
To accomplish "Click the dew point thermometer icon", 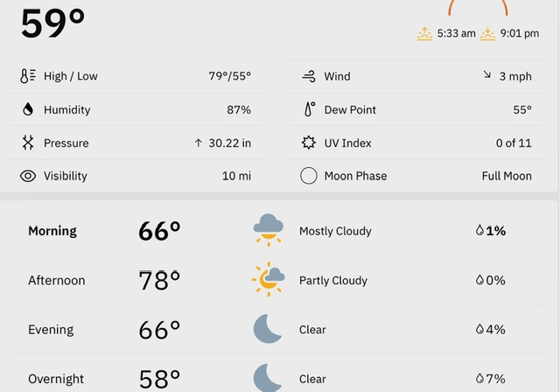I will 309,109.
